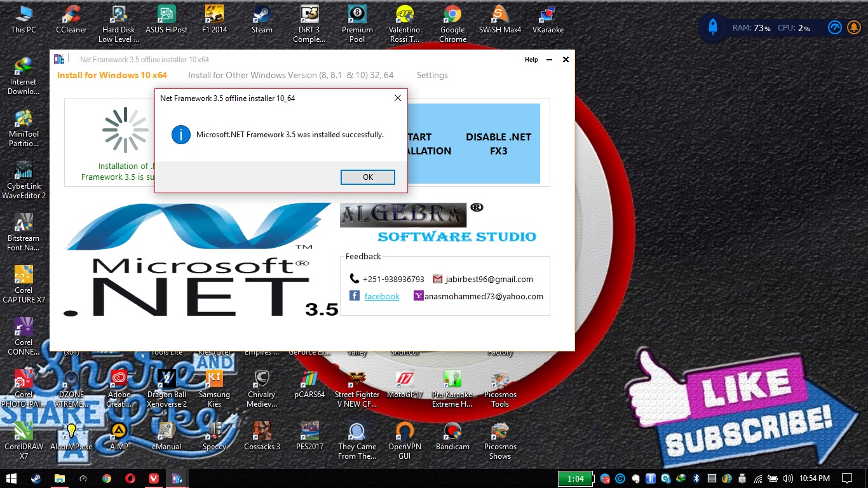868x488 pixels.
Task: Select Cossacks 3 desktop shortcut
Action: coord(262,437)
